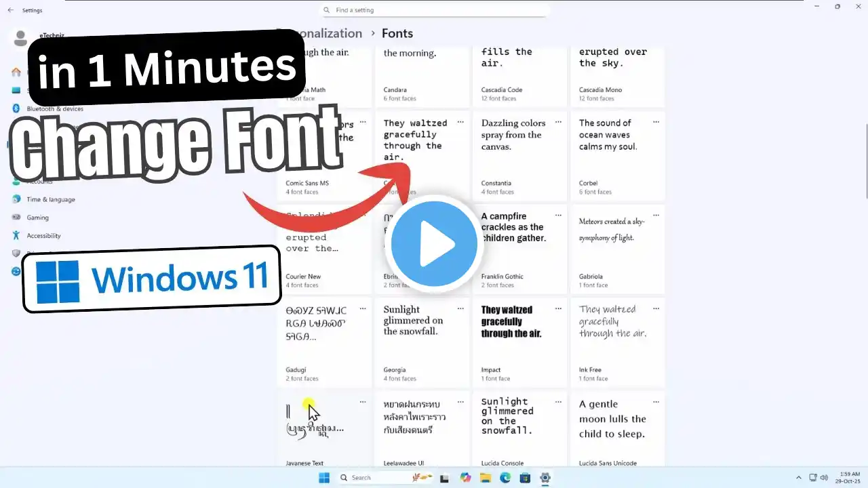Open the Windows Start menu
The height and width of the screenshot is (488, 868).
click(x=324, y=478)
